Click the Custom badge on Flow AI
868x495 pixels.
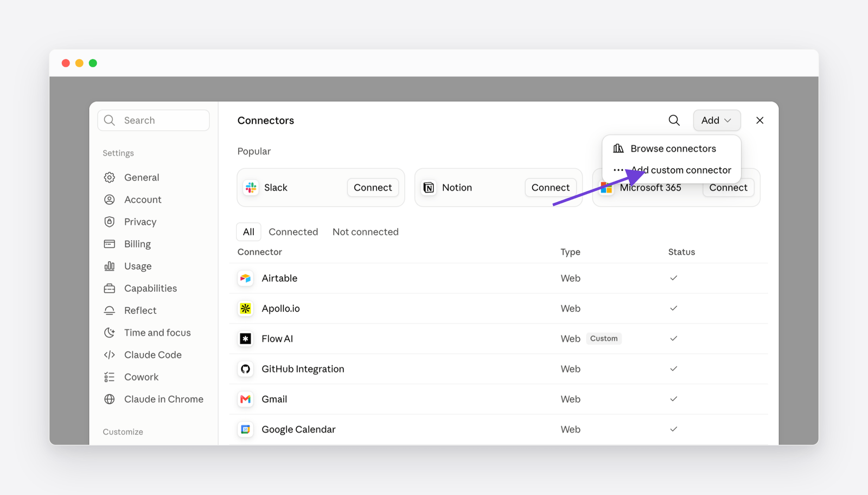pyautogui.click(x=604, y=338)
